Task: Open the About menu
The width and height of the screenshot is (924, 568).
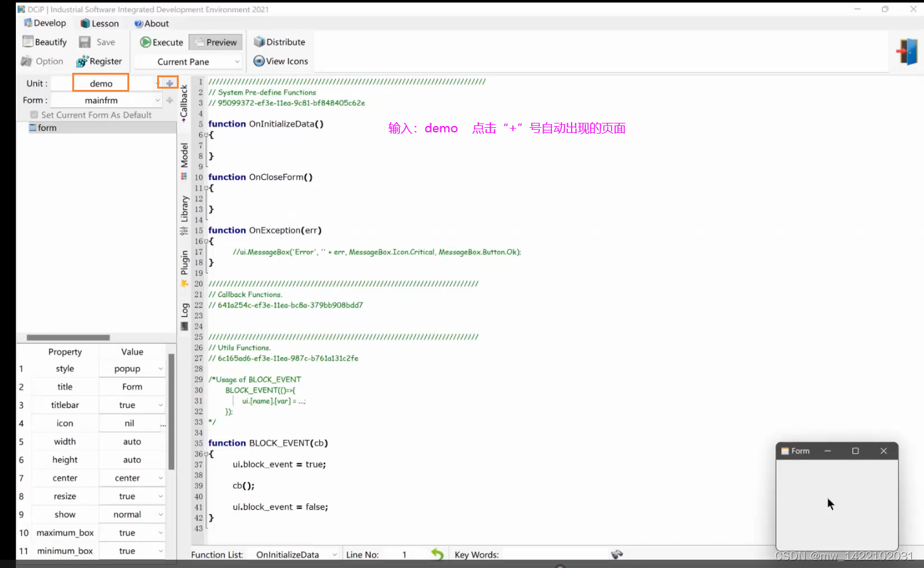Action: point(151,23)
